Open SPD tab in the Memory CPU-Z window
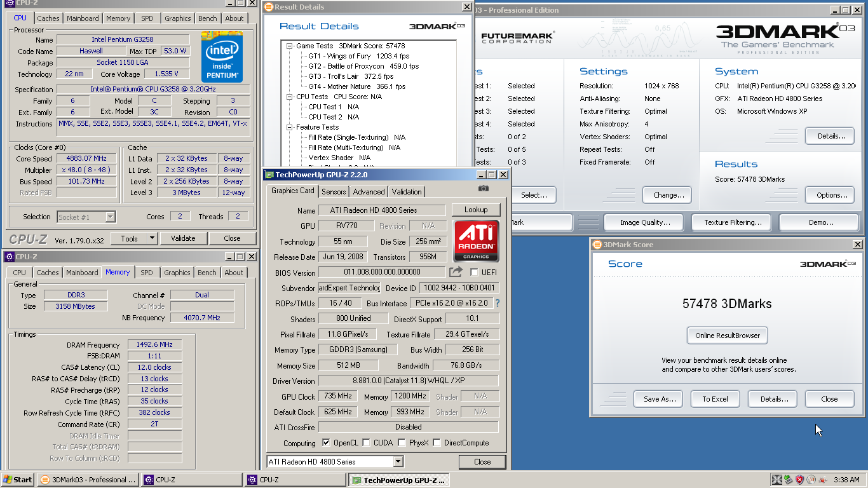The height and width of the screenshot is (488, 868). (x=147, y=273)
